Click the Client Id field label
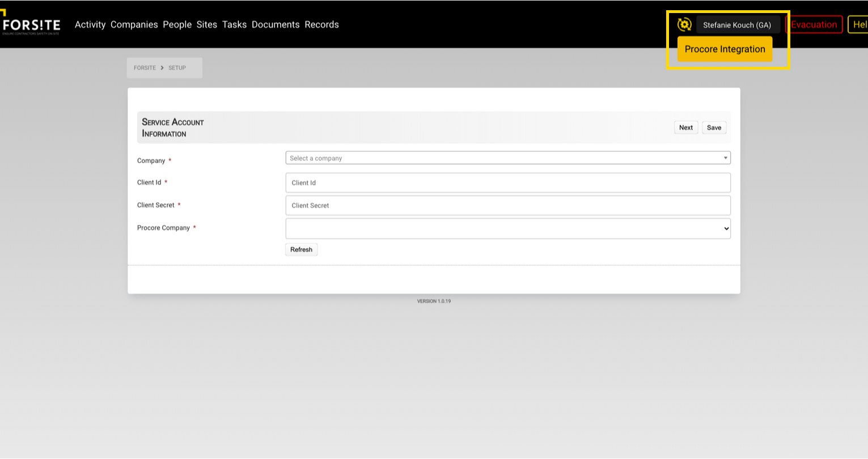Viewport: 868px width, 459px height. click(149, 182)
